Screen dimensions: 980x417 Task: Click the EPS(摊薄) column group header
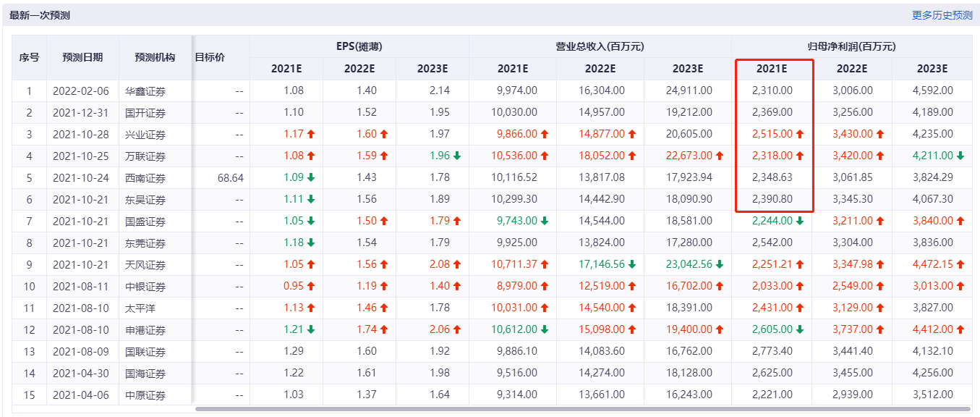pos(359,46)
